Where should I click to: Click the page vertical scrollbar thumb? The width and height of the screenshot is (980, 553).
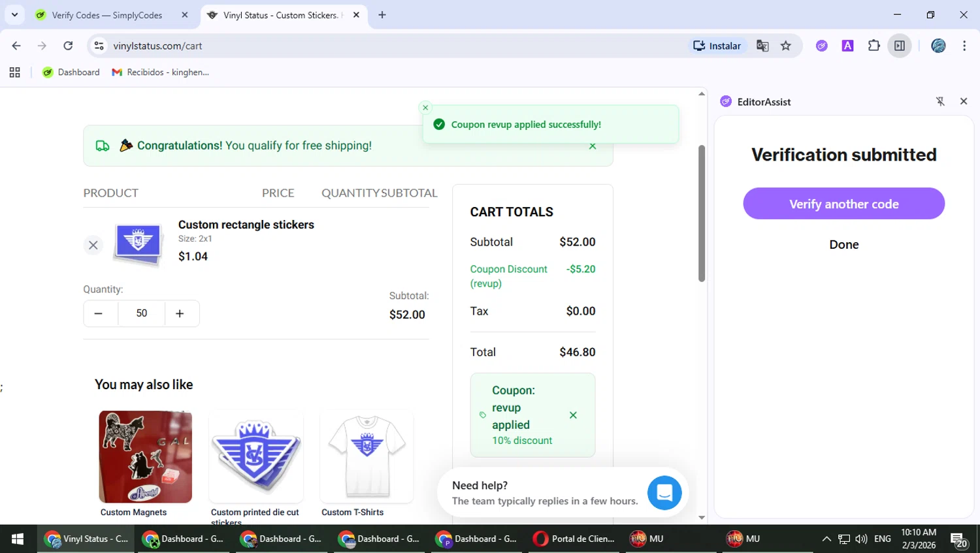click(x=702, y=213)
